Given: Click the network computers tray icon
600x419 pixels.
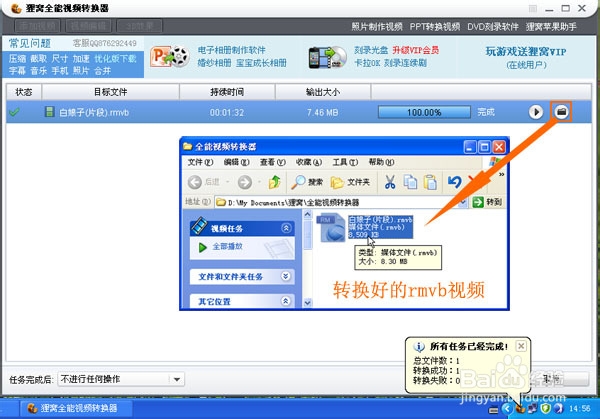Looking at the screenshot, I should point(533,409).
